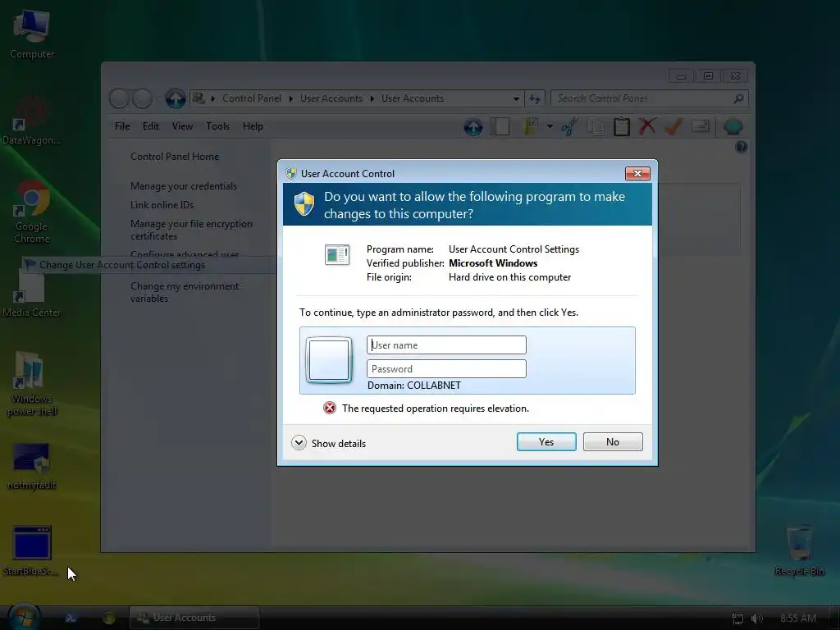840x630 pixels.
Task: Open Change my environment variables link
Action: pyautogui.click(x=185, y=292)
